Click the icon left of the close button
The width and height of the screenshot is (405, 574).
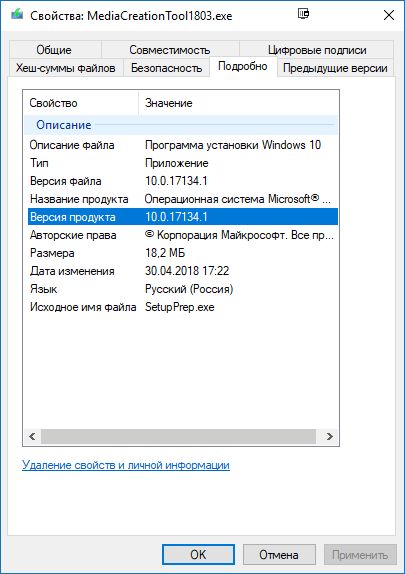pos(303,14)
